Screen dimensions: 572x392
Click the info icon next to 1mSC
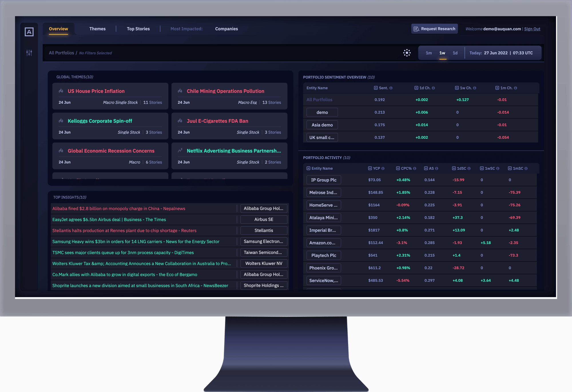[526, 168]
